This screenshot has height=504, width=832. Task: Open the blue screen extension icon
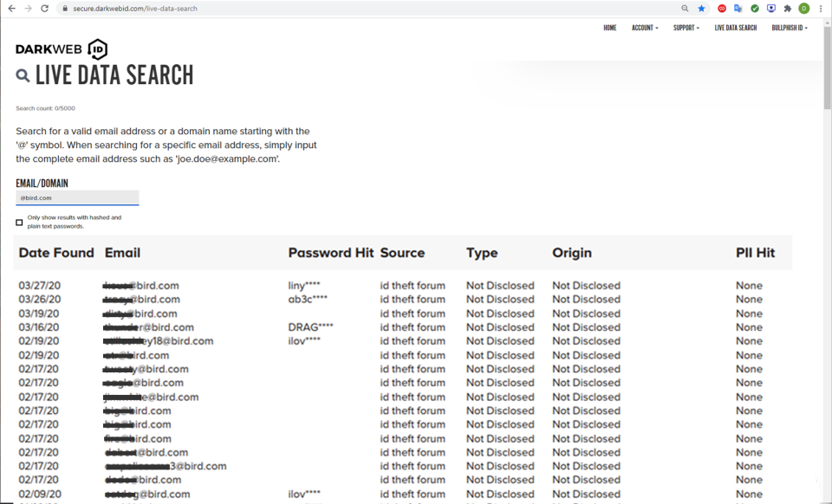point(771,9)
